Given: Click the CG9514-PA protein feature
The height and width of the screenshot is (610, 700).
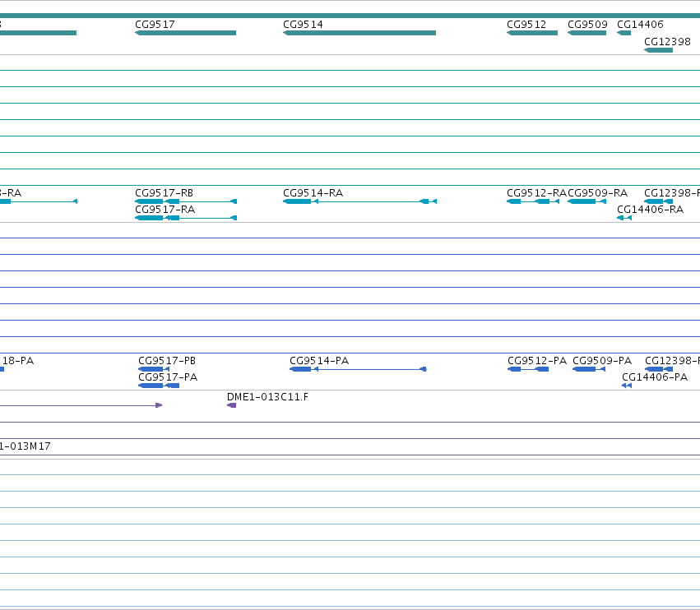Looking at the screenshot, I should point(358,369).
